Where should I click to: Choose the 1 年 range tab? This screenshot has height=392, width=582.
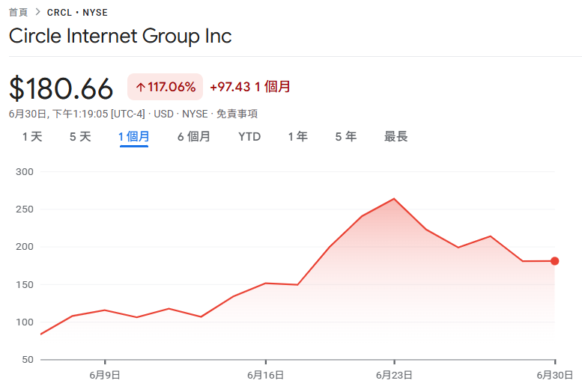click(x=297, y=137)
